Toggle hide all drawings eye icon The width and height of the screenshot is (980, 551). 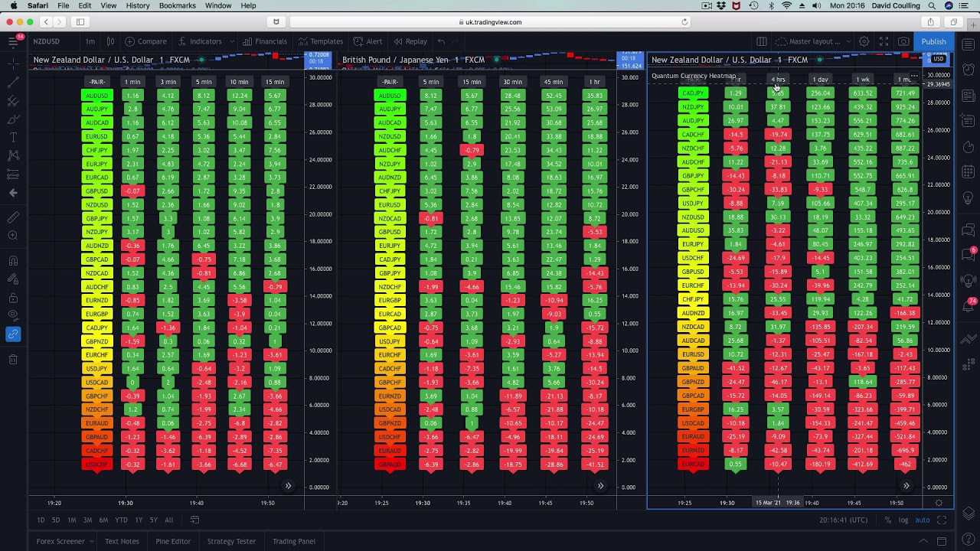tap(13, 315)
